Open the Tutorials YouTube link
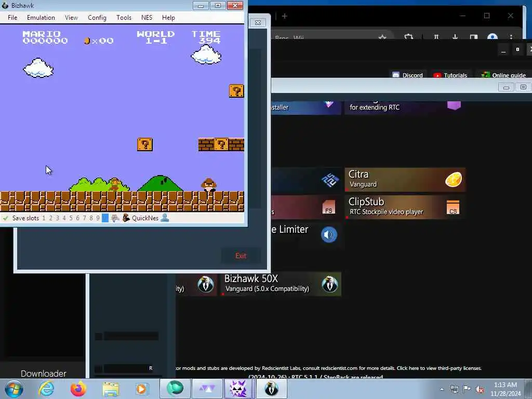532x399 pixels. point(450,75)
